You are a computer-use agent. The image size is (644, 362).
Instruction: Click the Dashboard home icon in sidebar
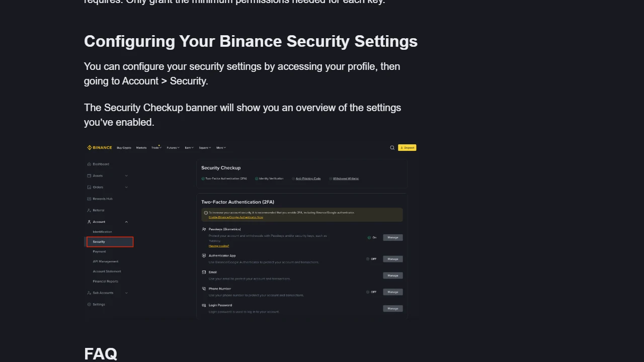point(89,164)
